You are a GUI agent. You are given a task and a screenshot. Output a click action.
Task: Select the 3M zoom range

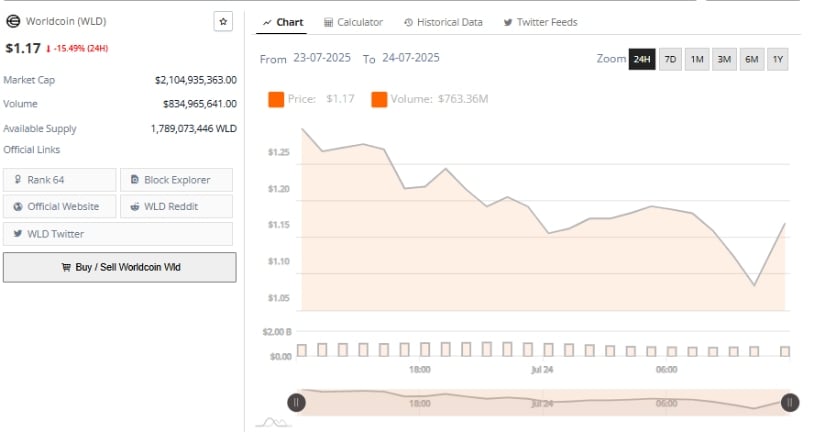pos(725,59)
